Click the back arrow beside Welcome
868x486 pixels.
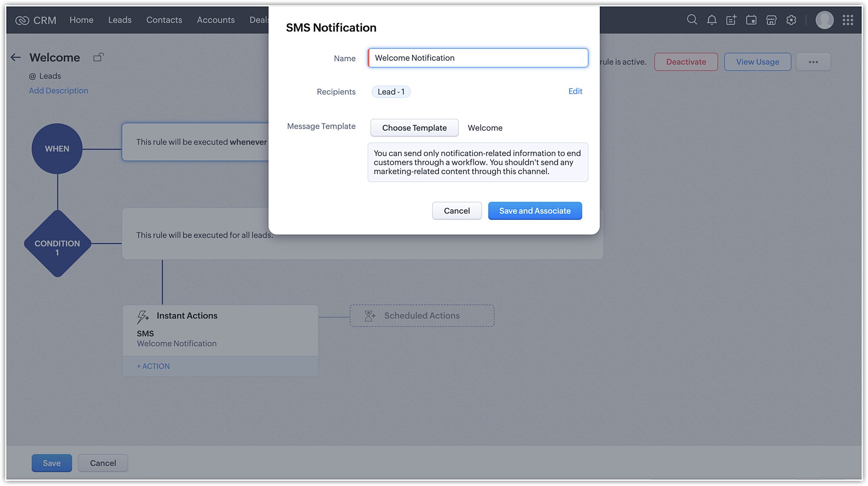16,58
